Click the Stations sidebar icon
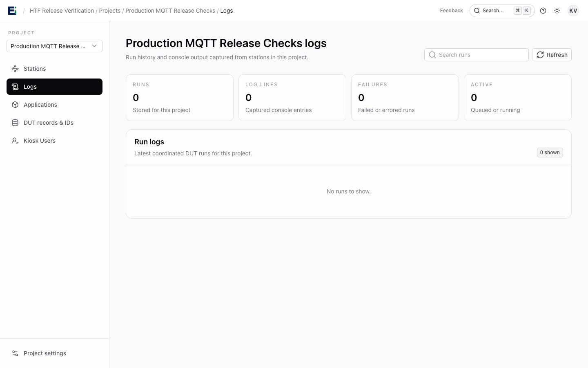The height and width of the screenshot is (368, 588). point(15,69)
